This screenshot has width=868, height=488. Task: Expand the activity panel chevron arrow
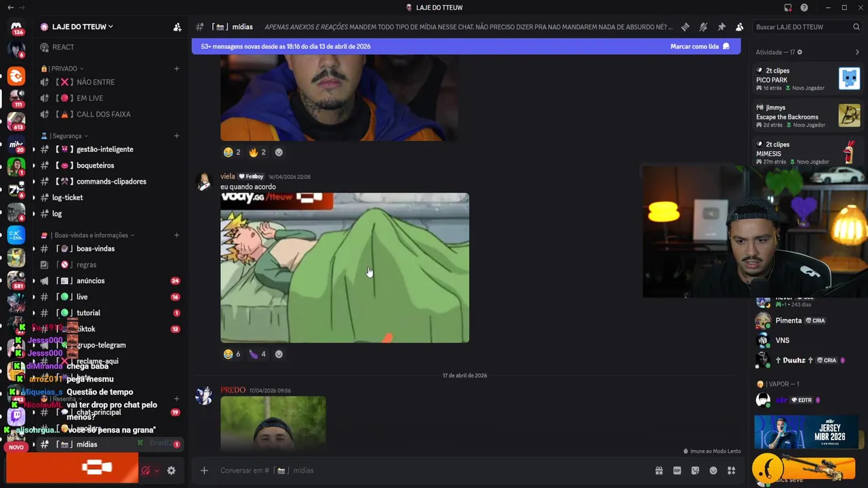click(857, 52)
